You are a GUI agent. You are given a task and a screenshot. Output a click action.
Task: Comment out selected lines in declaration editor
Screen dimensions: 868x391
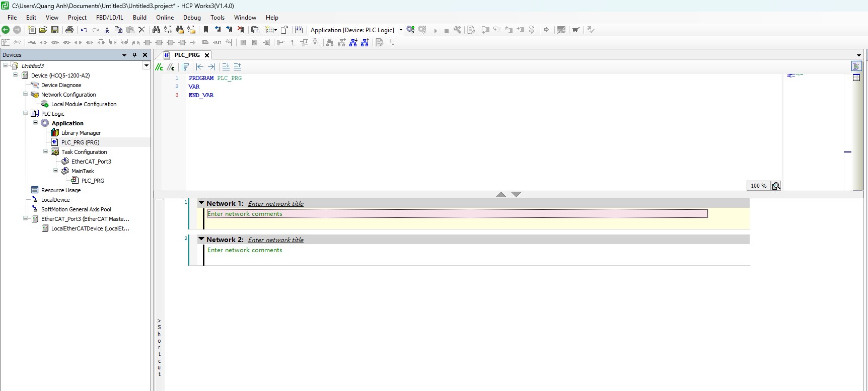pyautogui.click(x=159, y=67)
